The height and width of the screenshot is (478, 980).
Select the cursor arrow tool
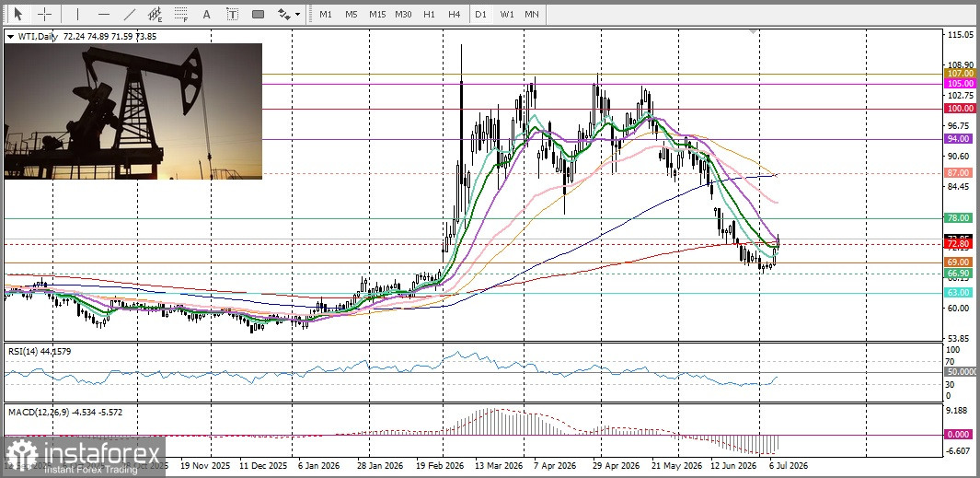17,14
